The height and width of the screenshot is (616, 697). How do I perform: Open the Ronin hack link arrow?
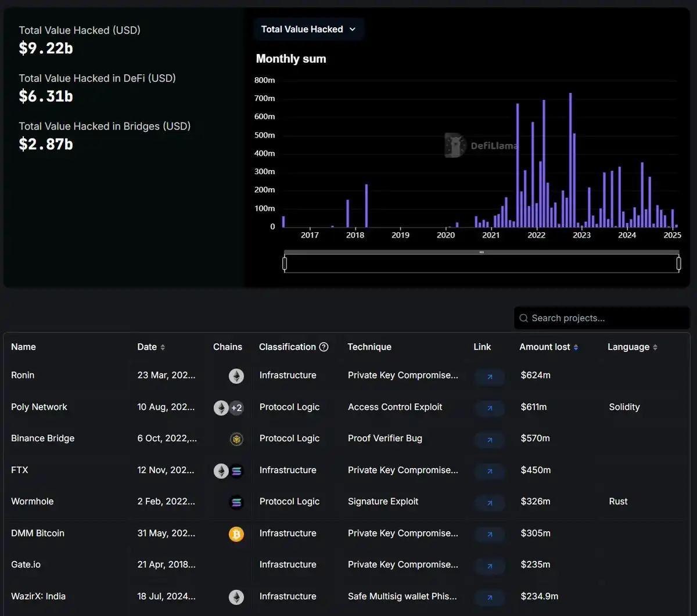pyautogui.click(x=490, y=377)
